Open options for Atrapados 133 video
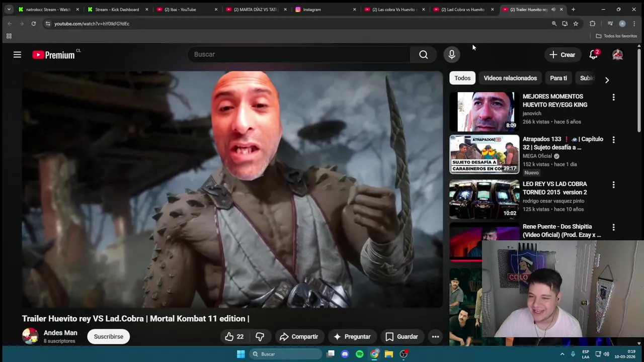This screenshot has width=644, height=362. pyautogui.click(x=613, y=140)
